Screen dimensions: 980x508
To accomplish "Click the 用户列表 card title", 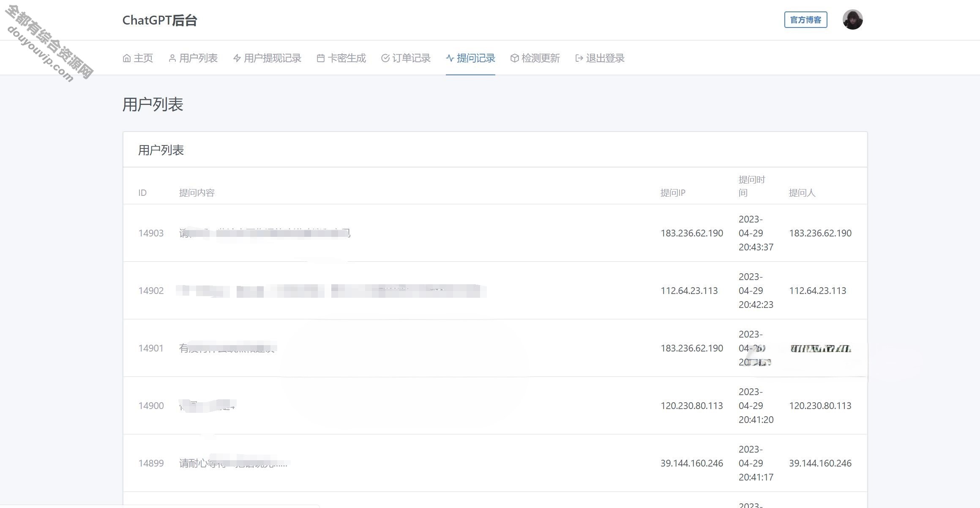I will pos(161,150).
